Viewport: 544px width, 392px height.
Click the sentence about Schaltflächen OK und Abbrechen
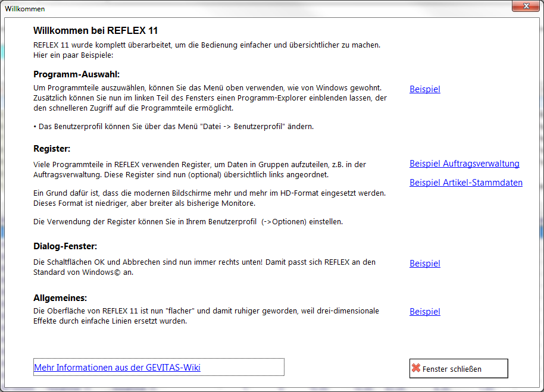click(x=204, y=267)
